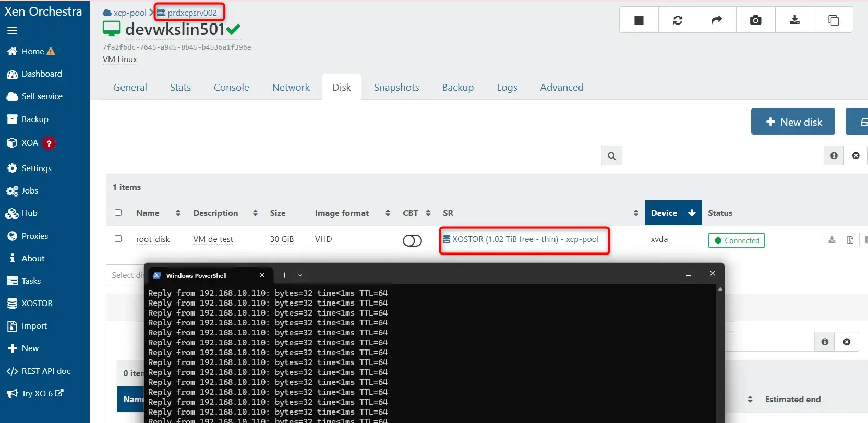Toggle Device column sort direction
This screenshot has width=868, height=423.
673,213
